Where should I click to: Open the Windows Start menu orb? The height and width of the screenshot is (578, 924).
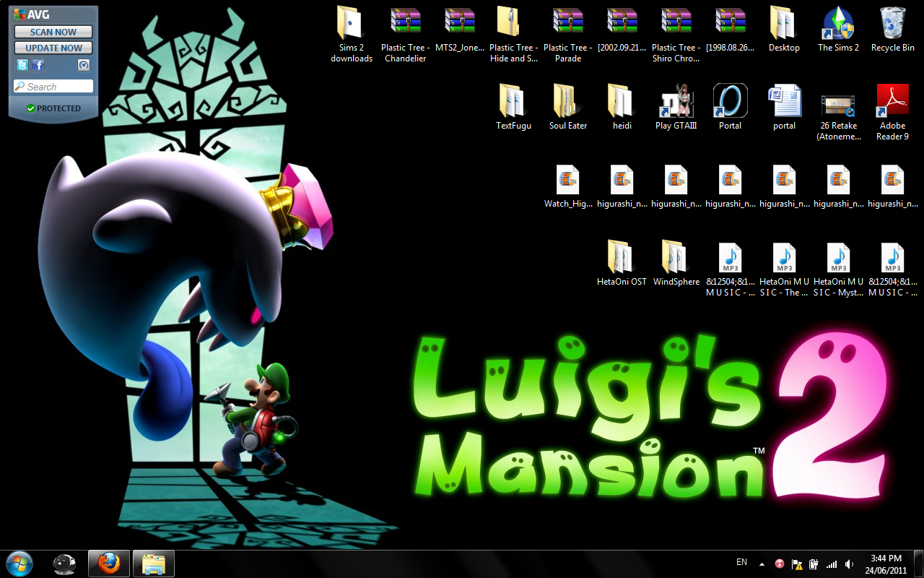19,564
